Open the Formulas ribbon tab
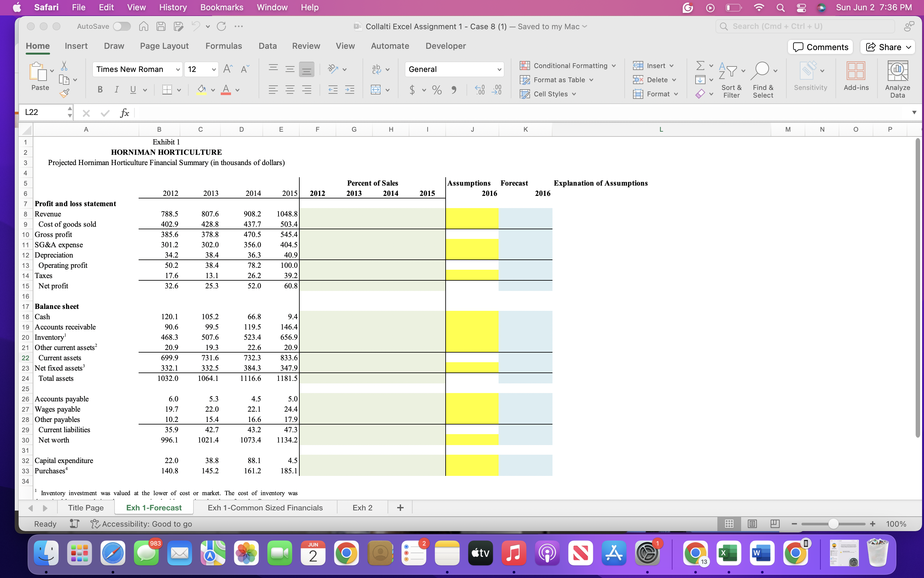Image resolution: width=924 pixels, height=578 pixels. point(224,46)
